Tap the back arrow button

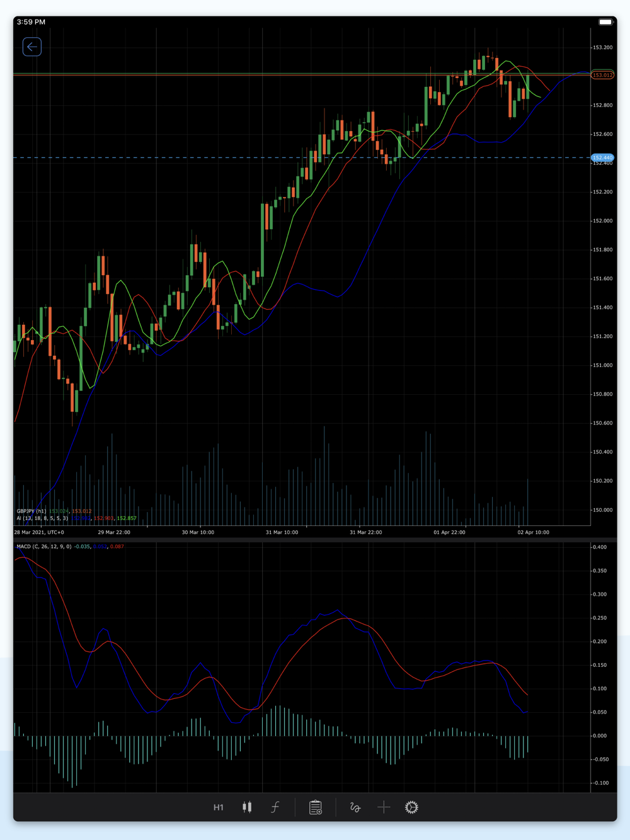click(32, 47)
